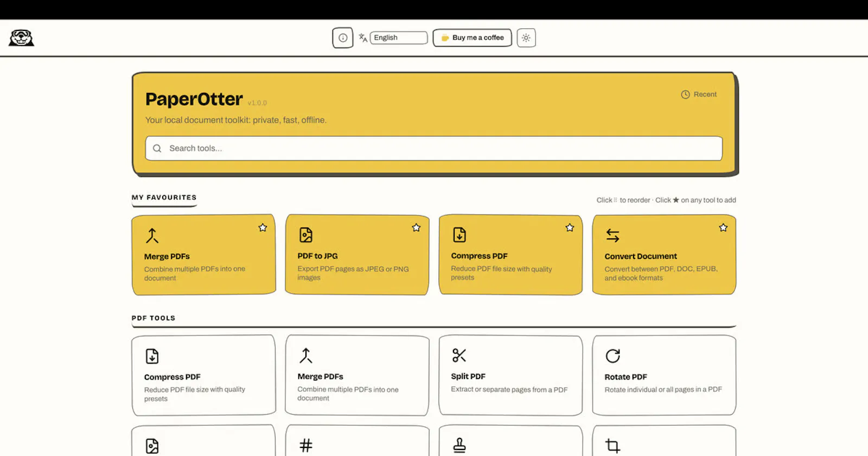Click Compress PDF title under PDF Tools
Viewport: 868px width, 456px height.
point(173,377)
